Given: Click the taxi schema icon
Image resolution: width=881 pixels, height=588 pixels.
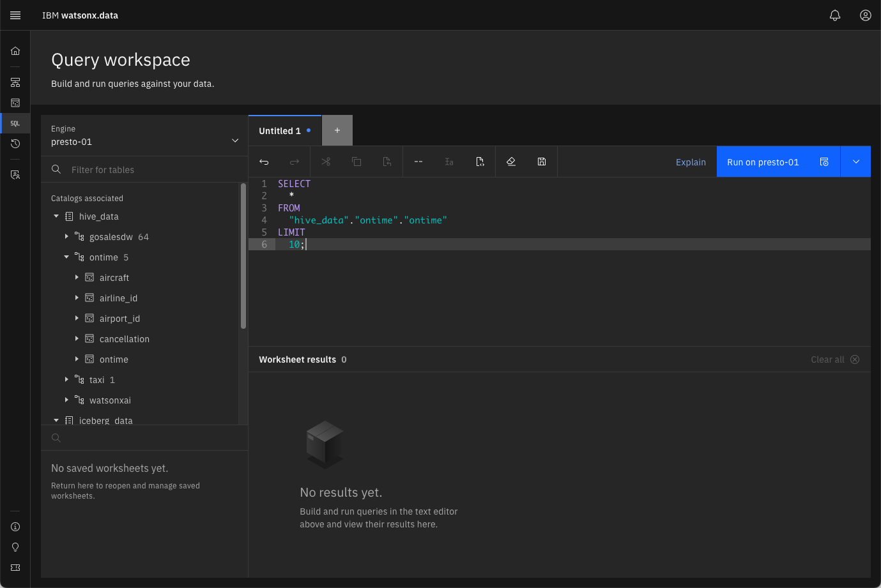Looking at the screenshot, I should [x=79, y=380].
